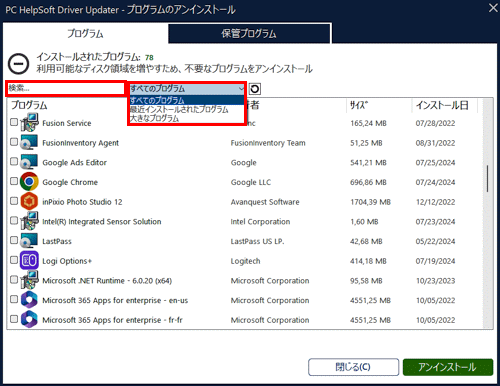The height and width of the screenshot is (386, 500).
Task: Choose すべてのプログラム from the dropdown list
Action: [x=187, y=100]
